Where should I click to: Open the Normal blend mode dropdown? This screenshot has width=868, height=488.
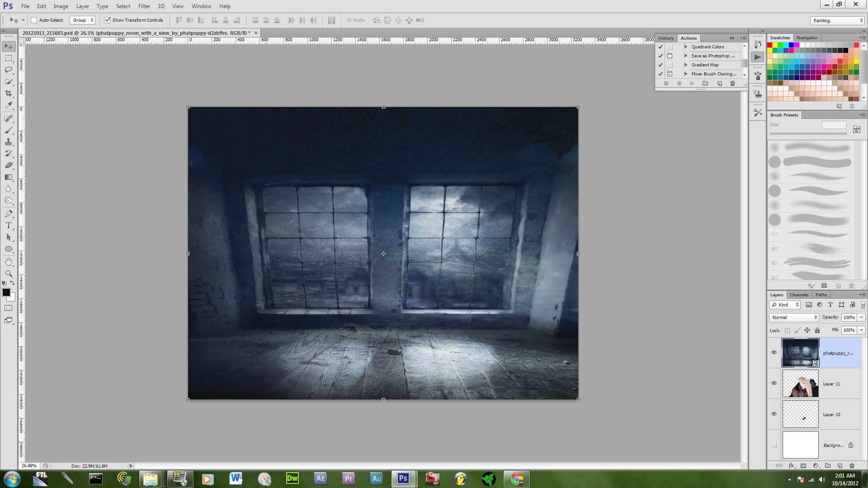[x=794, y=318]
